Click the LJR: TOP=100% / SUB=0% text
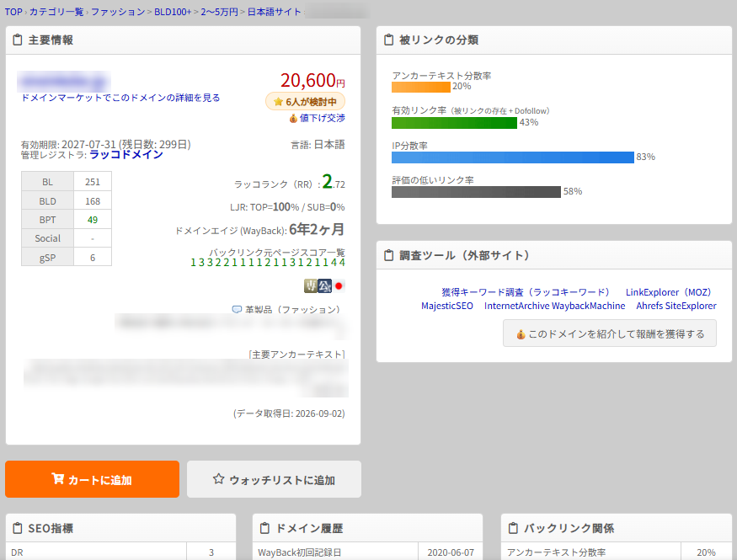This screenshot has width=737, height=560. coord(287,206)
